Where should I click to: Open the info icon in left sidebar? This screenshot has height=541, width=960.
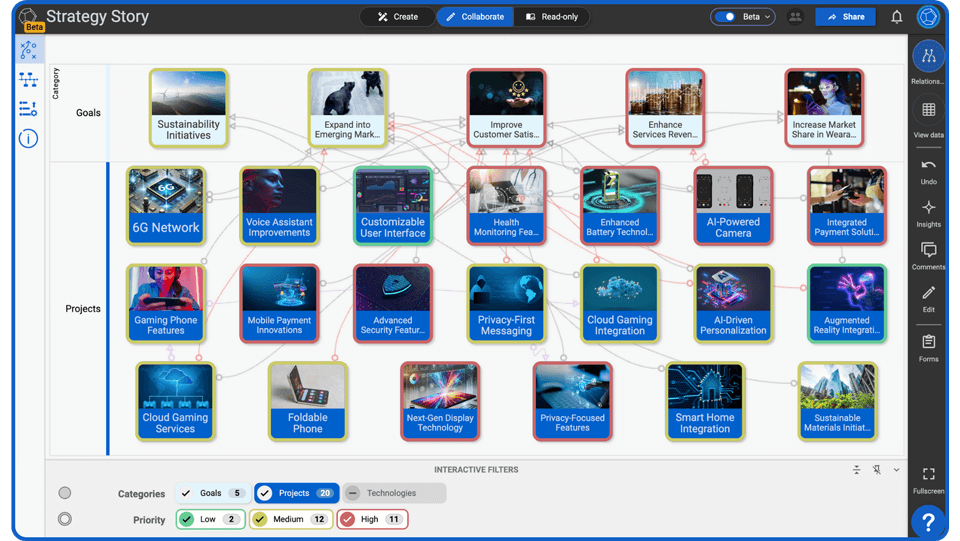coord(28,138)
